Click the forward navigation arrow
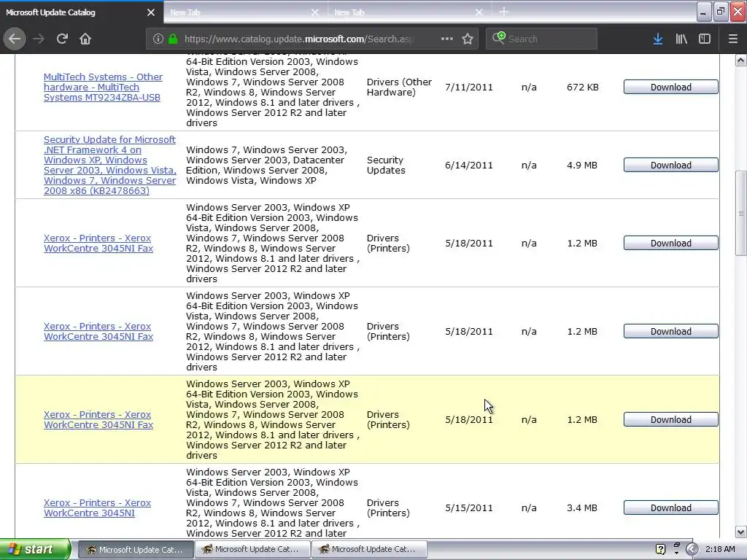This screenshot has height=560, width=747. pos(39,39)
